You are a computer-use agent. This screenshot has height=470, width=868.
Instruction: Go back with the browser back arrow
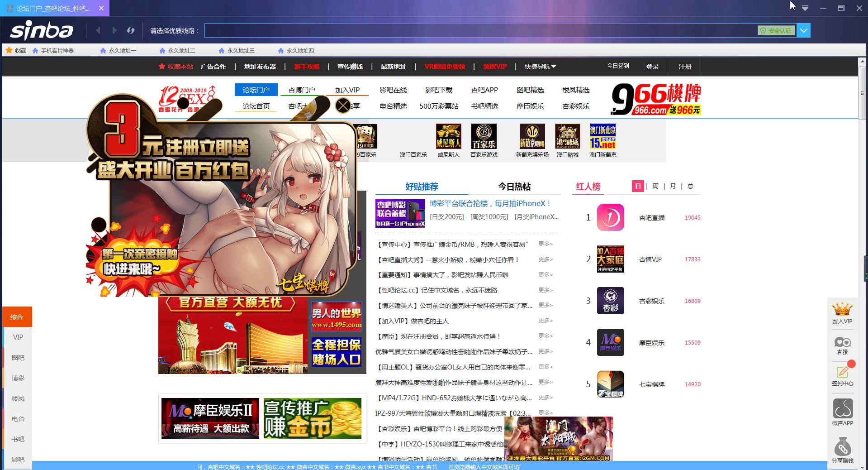click(98, 30)
